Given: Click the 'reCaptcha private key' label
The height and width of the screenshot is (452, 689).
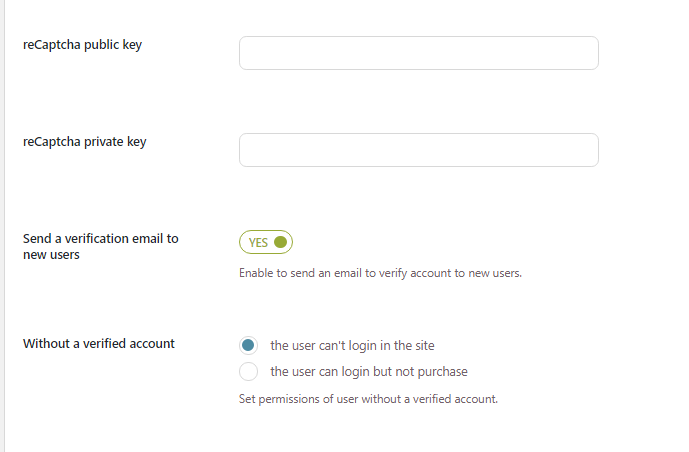Looking at the screenshot, I should [84, 142].
